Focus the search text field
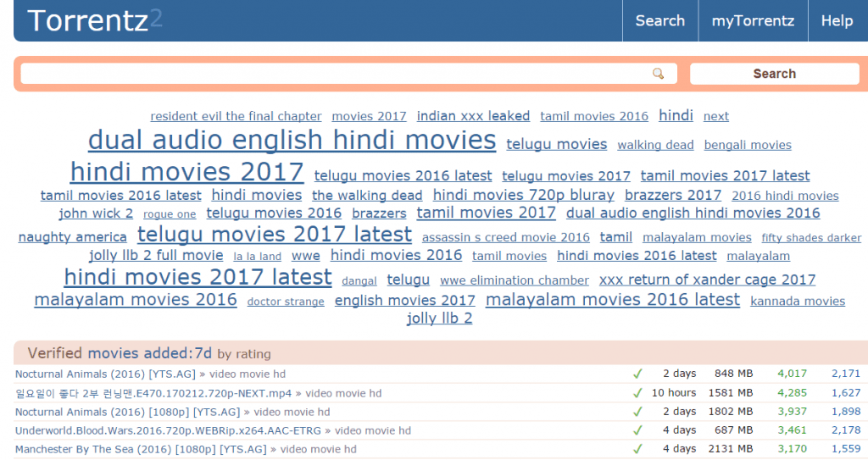The width and height of the screenshot is (868, 460). [x=348, y=74]
